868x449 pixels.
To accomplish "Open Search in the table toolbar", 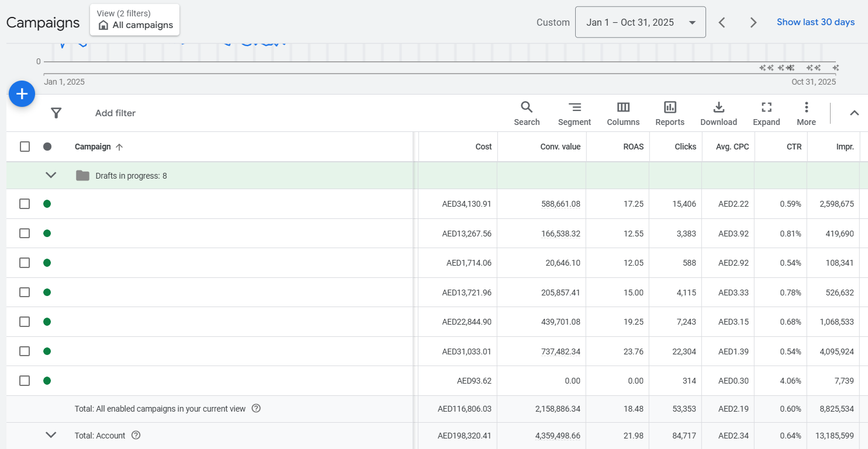I will coord(527,113).
